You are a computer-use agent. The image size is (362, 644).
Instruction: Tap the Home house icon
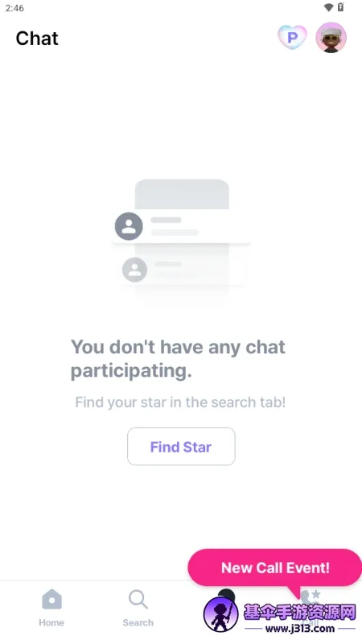coord(51,599)
